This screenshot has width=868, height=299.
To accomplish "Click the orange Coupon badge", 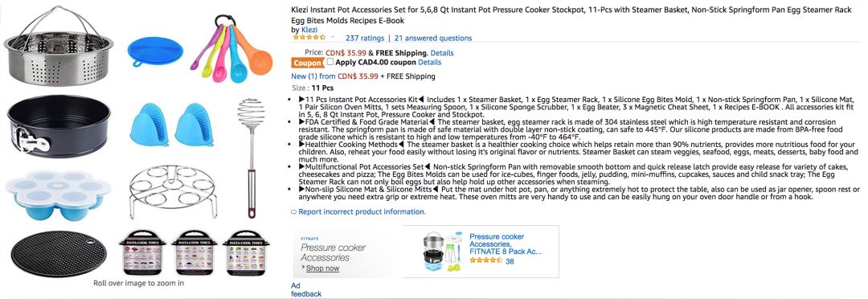I will [307, 63].
